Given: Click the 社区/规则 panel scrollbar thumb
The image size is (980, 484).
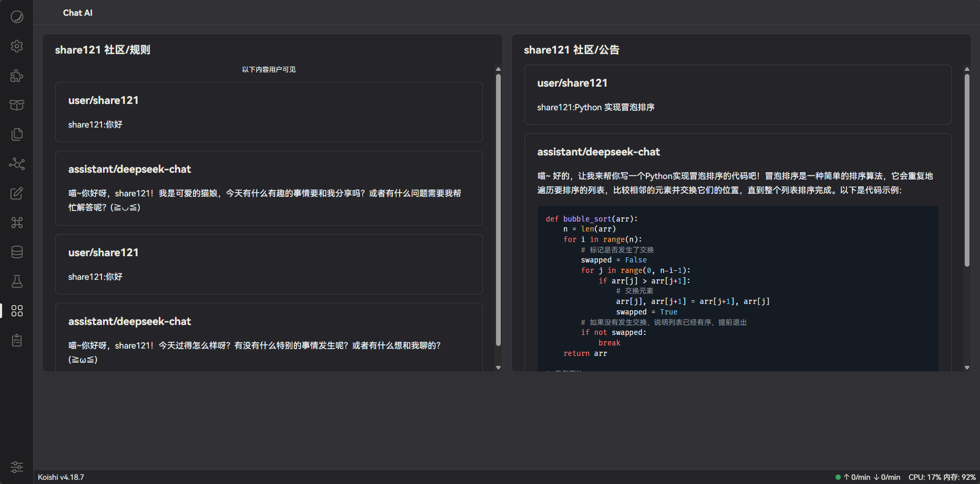Looking at the screenshot, I should click(x=498, y=210).
